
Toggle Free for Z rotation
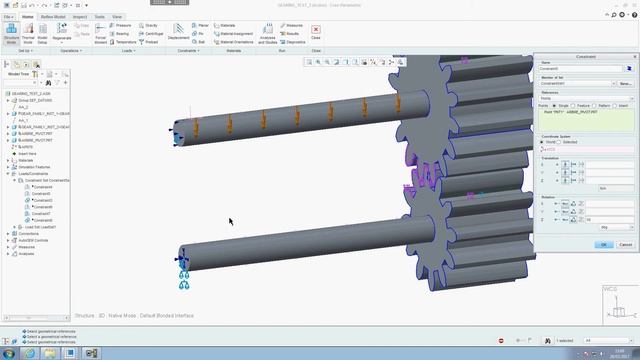pyautogui.click(x=556, y=220)
